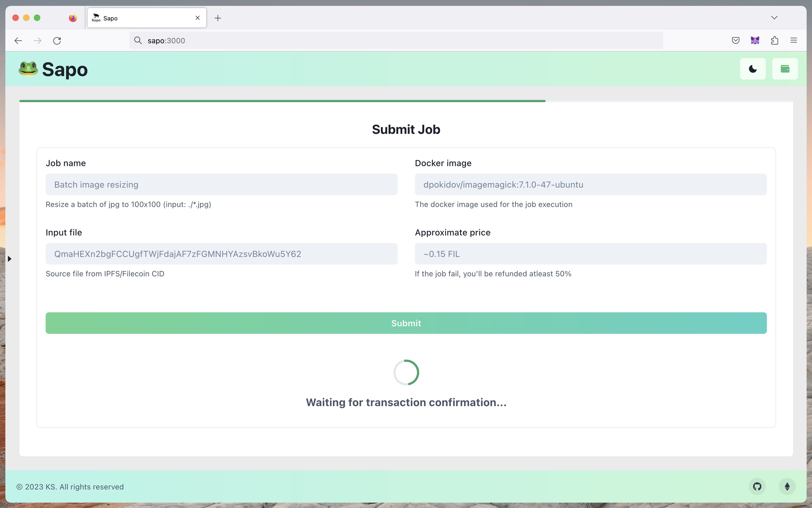Open the GitHub link in footer
812x508 pixels.
757,486
